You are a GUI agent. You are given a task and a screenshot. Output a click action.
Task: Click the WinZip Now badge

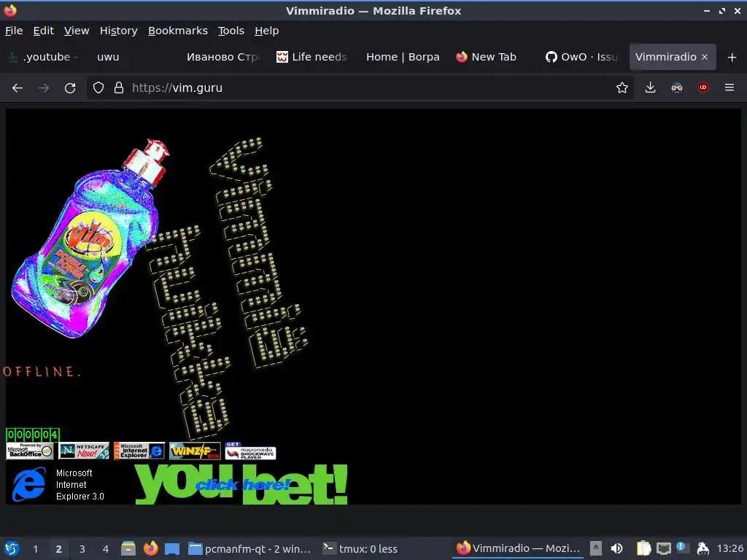click(195, 451)
